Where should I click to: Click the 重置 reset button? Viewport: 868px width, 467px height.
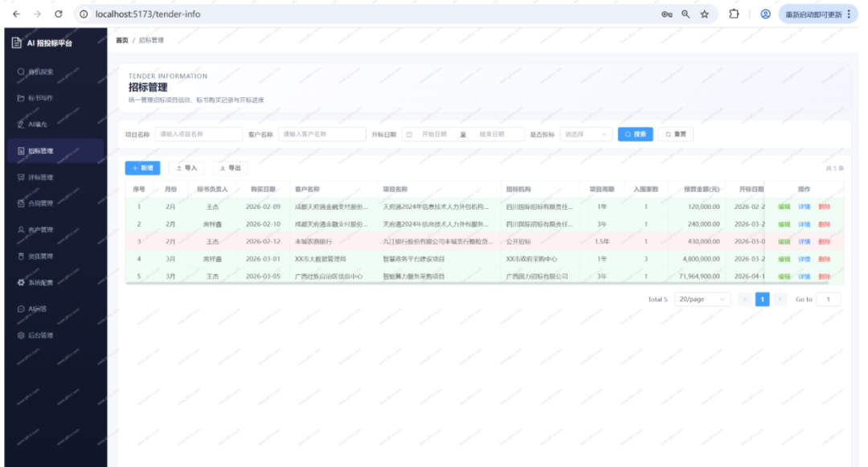click(675, 134)
